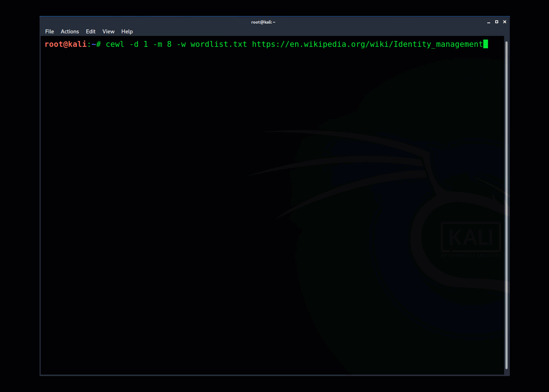Open the Help menu
The width and height of the screenshot is (549, 392).
click(127, 32)
